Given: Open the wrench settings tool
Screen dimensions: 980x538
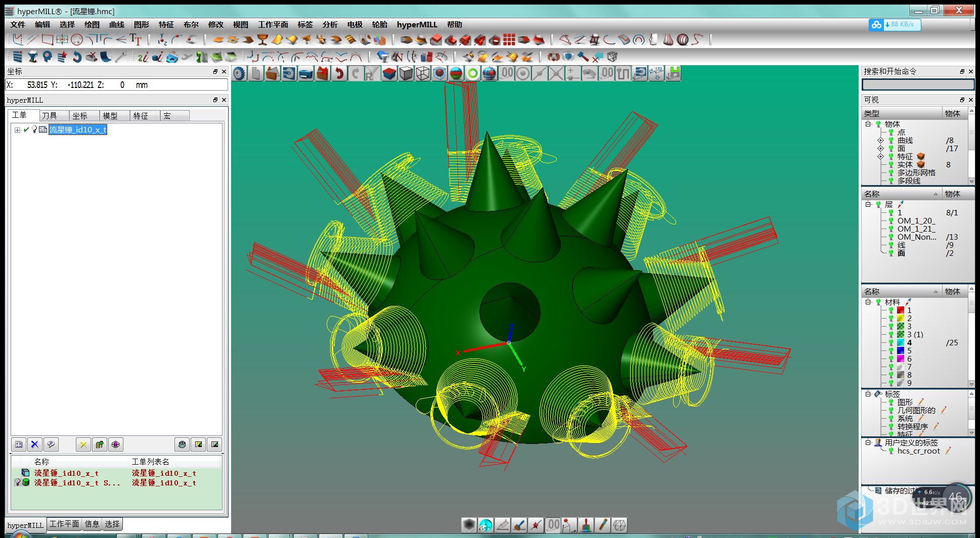Looking at the screenshot, I should pos(121,57).
